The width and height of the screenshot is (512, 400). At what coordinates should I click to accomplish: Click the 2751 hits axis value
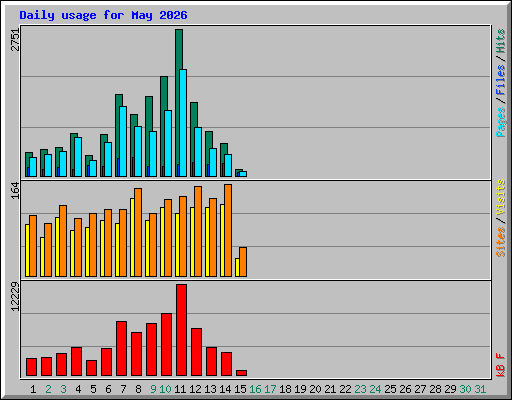click(15, 40)
